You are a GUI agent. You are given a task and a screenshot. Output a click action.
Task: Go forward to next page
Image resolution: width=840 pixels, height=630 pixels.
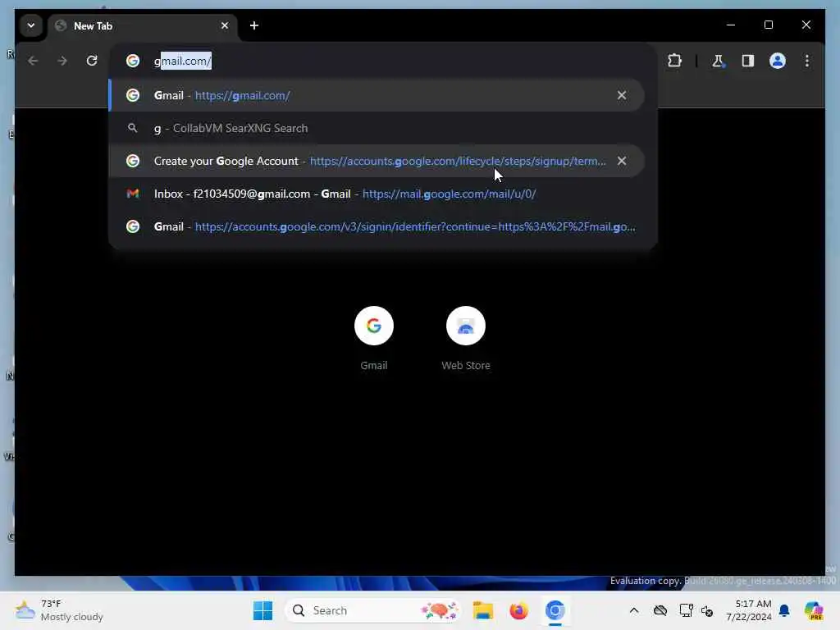coord(62,61)
